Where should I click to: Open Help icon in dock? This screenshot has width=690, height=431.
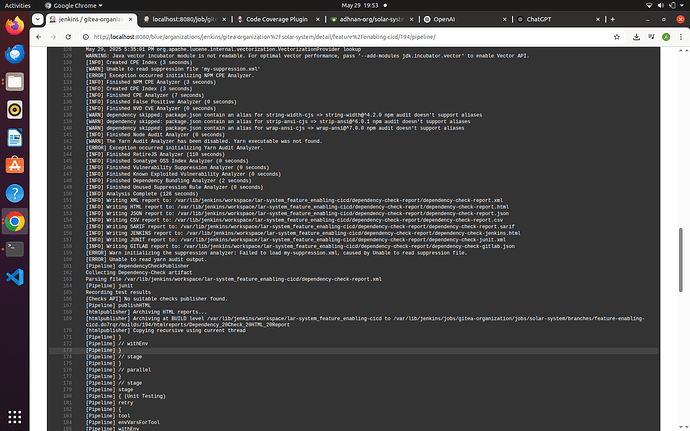click(x=15, y=193)
